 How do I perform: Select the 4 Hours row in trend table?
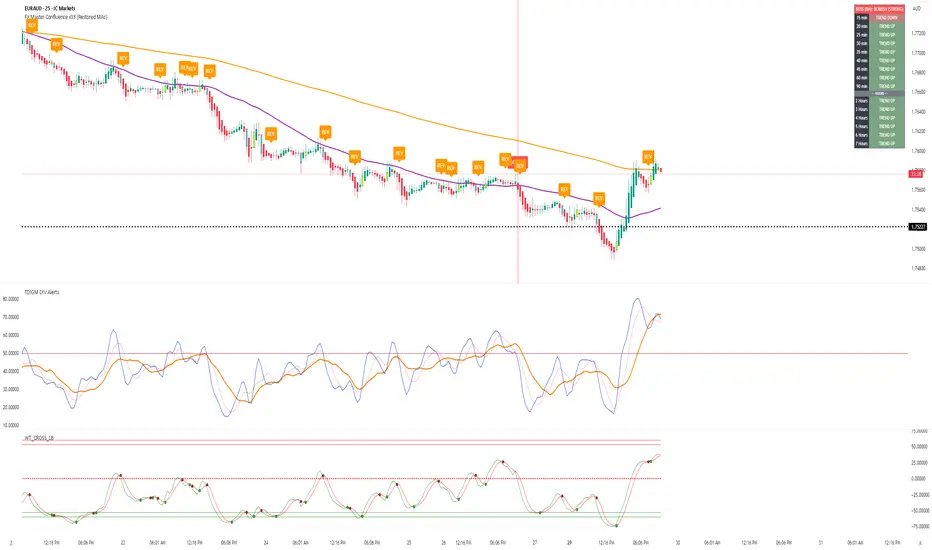coord(879,118)
